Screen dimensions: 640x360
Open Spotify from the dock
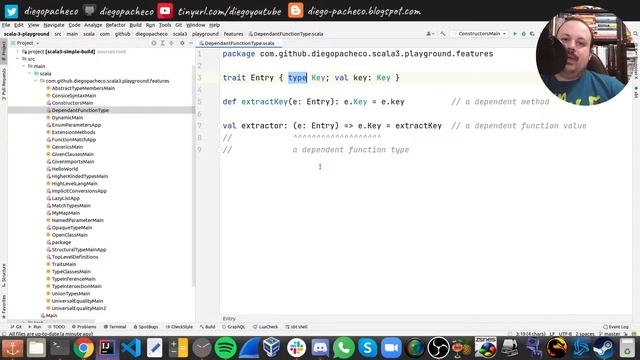[x=225, y=348]
